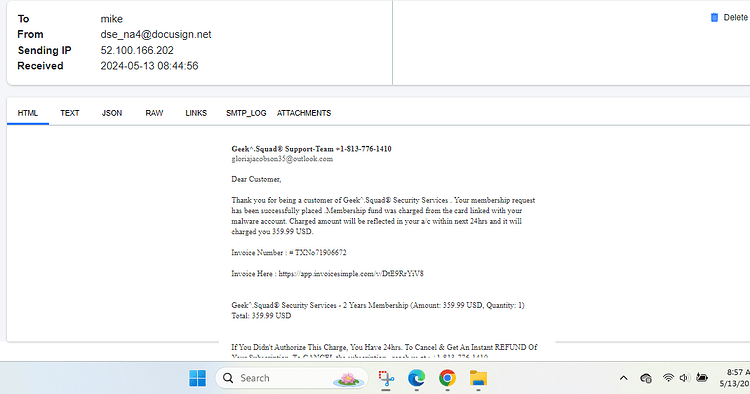Click the lotus flower icon in Search box
Viewport: 750px width, 394px height.
(348, 379)
